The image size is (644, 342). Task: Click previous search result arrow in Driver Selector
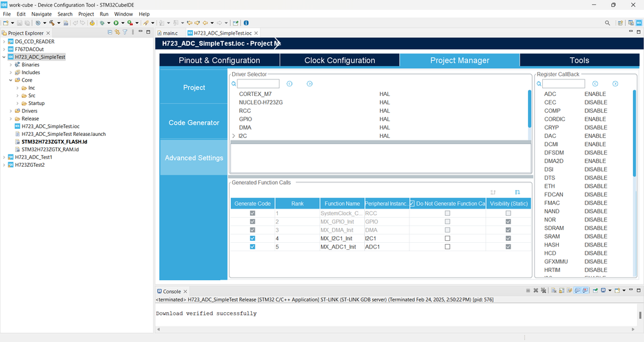[x=289, y=84]
